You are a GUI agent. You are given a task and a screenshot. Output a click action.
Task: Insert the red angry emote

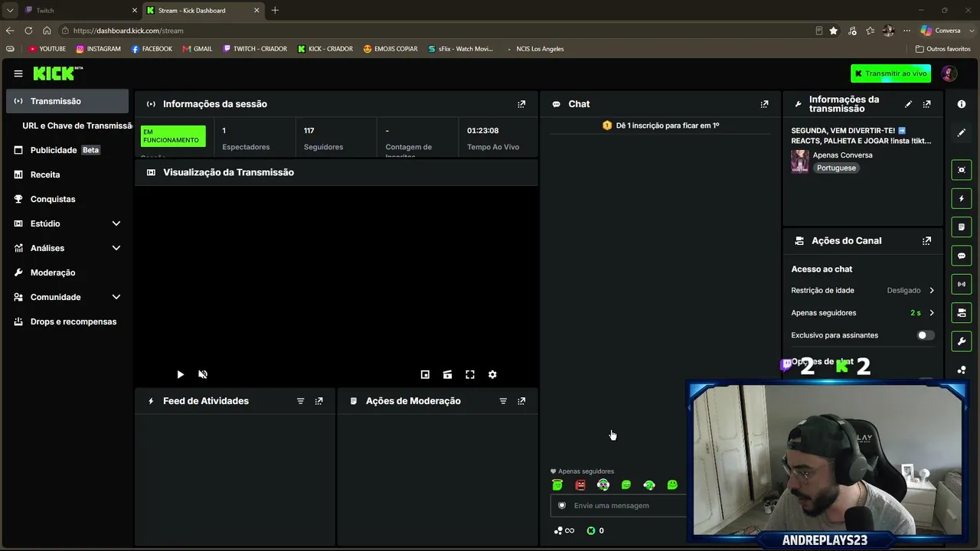(580, 484)
